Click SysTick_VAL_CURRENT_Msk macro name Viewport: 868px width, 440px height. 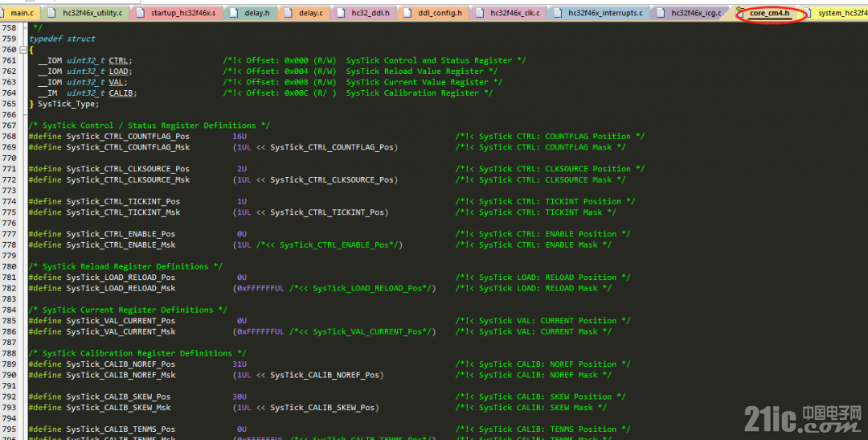(x=121, y=331)
